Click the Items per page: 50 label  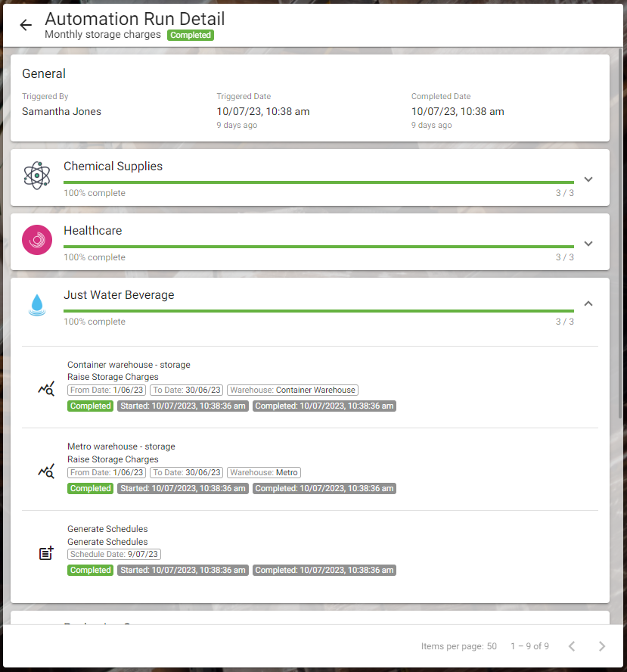tap(458, 646)
